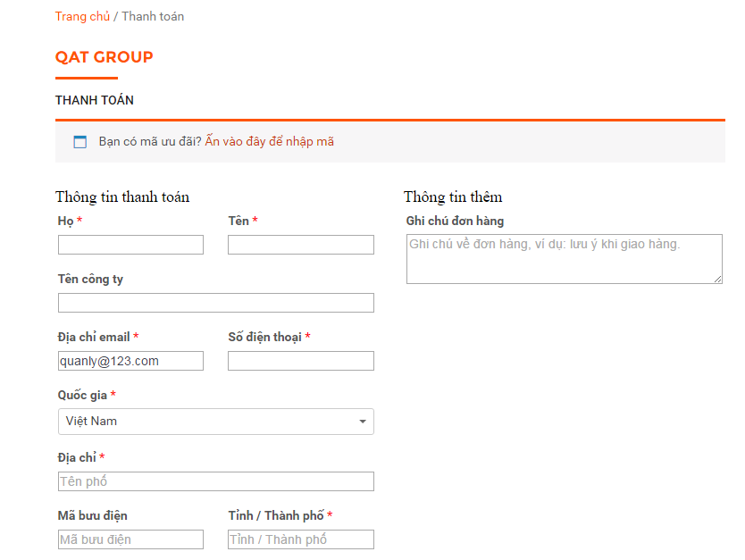Screen dimensions: 745x560
Task: Click the coupon icon beside the promo message
Action: coord(80,142)
